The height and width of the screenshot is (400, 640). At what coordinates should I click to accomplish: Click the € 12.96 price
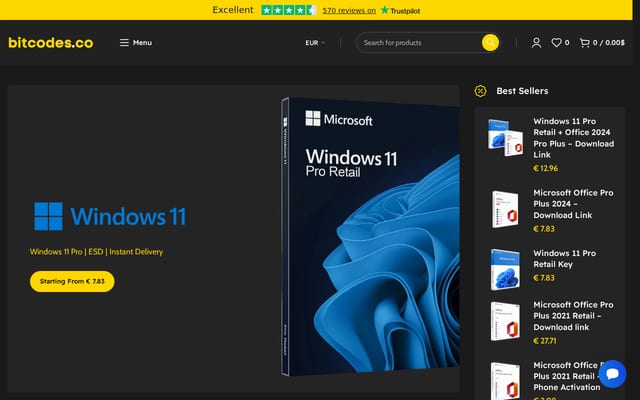click(545, 168)
